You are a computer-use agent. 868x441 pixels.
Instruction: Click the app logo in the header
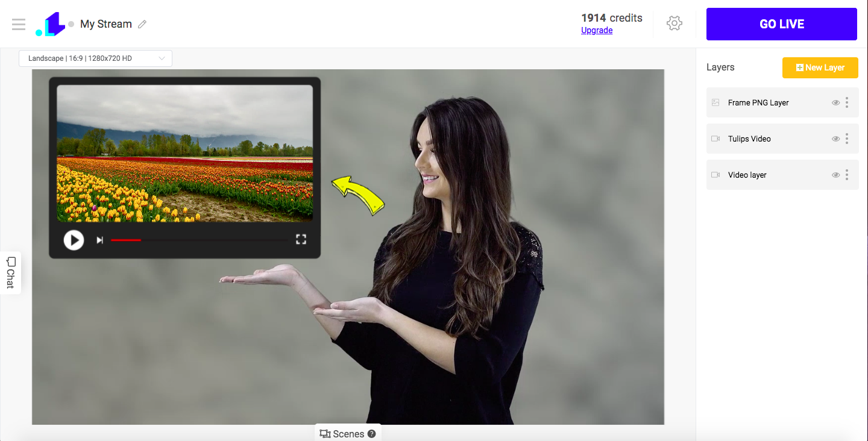(x=50, y=24)
